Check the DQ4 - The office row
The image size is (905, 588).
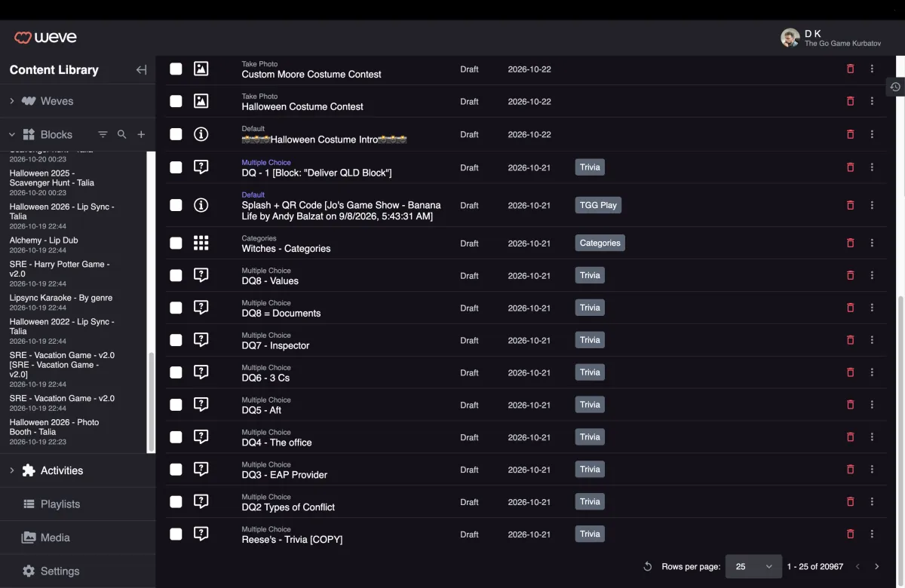(176, 437)
